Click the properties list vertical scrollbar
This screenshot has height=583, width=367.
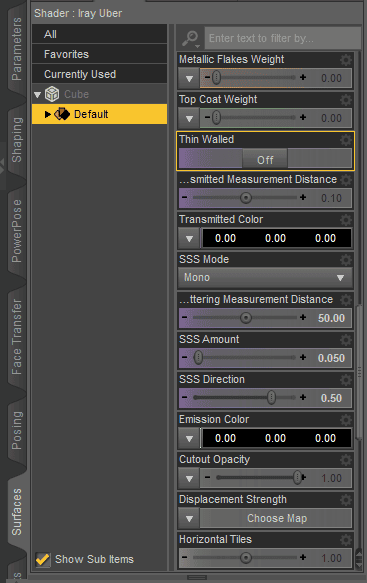pyautogui.click(x=359, y=372)
